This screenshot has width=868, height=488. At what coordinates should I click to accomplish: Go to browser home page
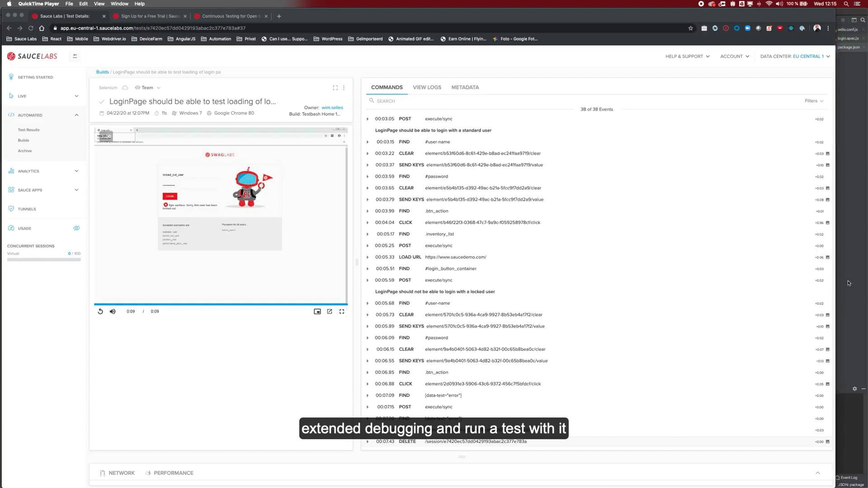point(41,28)
